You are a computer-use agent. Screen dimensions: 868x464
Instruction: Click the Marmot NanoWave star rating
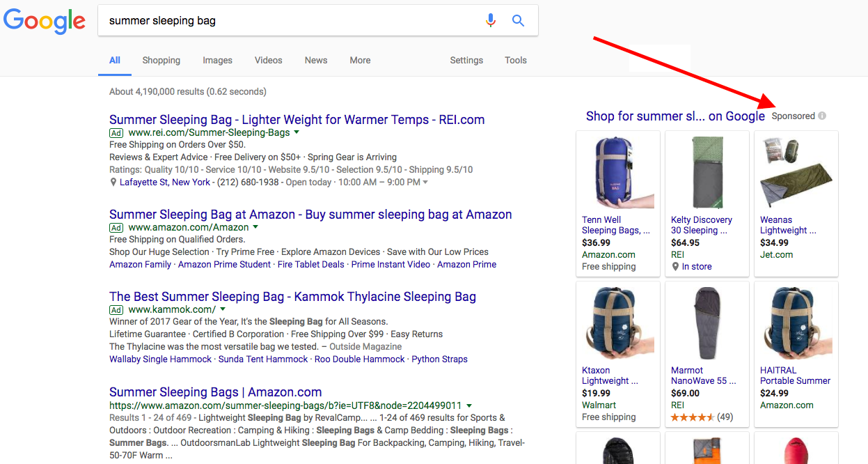(x=693, y=417)
